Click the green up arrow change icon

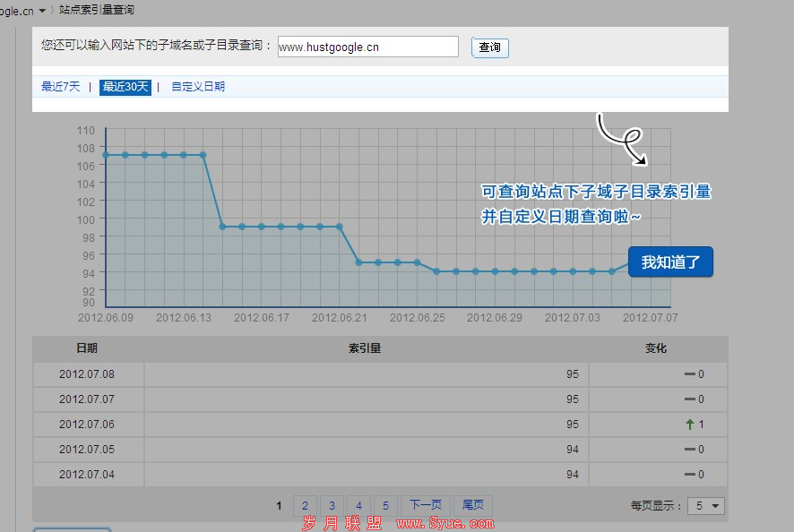click(x=690, y=425)
